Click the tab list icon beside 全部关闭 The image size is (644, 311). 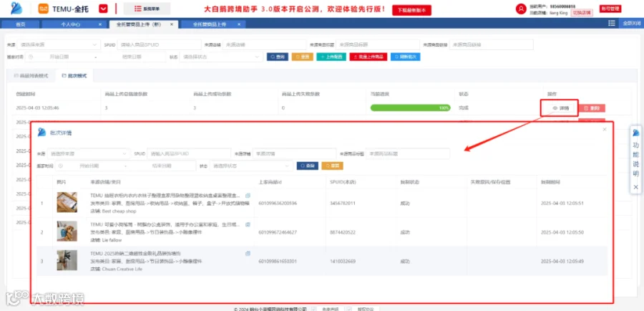(612, 24)
